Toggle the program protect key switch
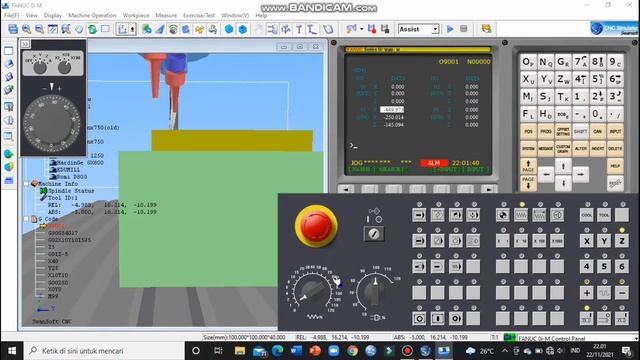Image resolution: width=640 pixels, height=360 pixels. pyautogui.click(x=373, y=233)
